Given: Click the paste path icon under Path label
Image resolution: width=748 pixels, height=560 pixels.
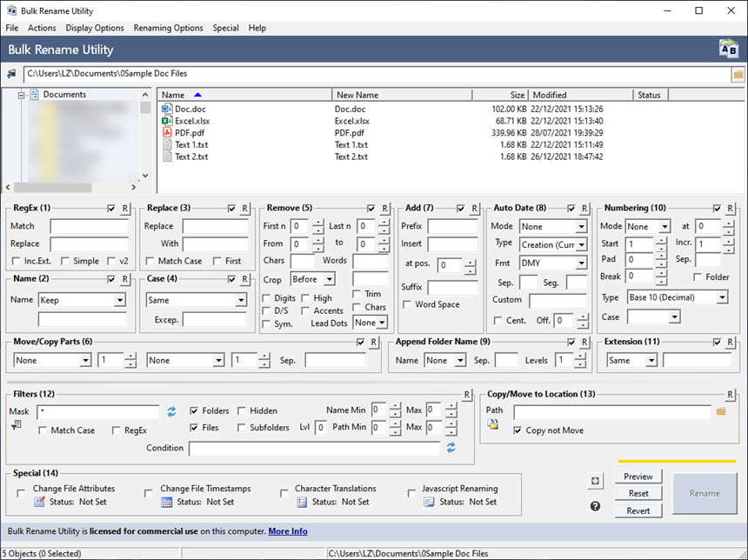Looking at the screenshot, I should point(493,423).
